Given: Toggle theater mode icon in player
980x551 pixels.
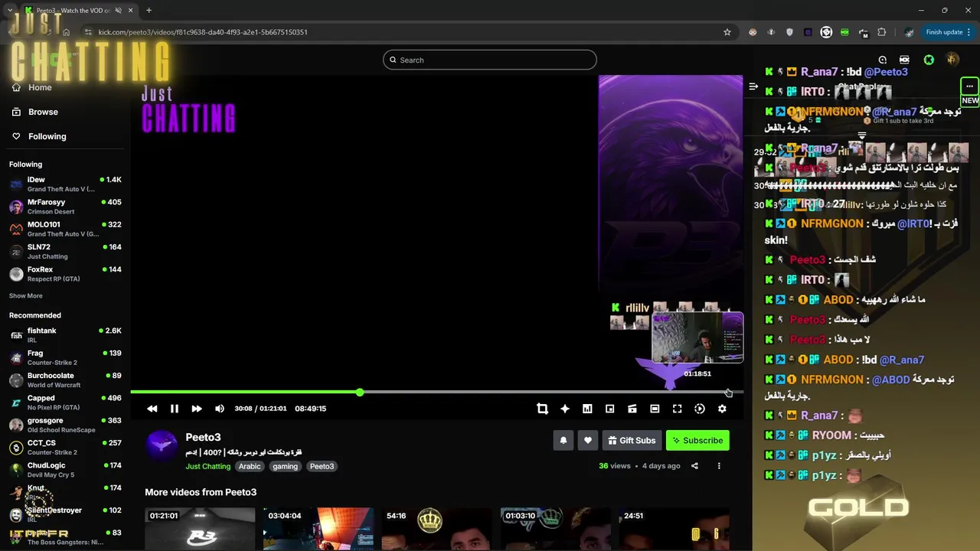Looking at the screenshot, I should coord(655,409).
